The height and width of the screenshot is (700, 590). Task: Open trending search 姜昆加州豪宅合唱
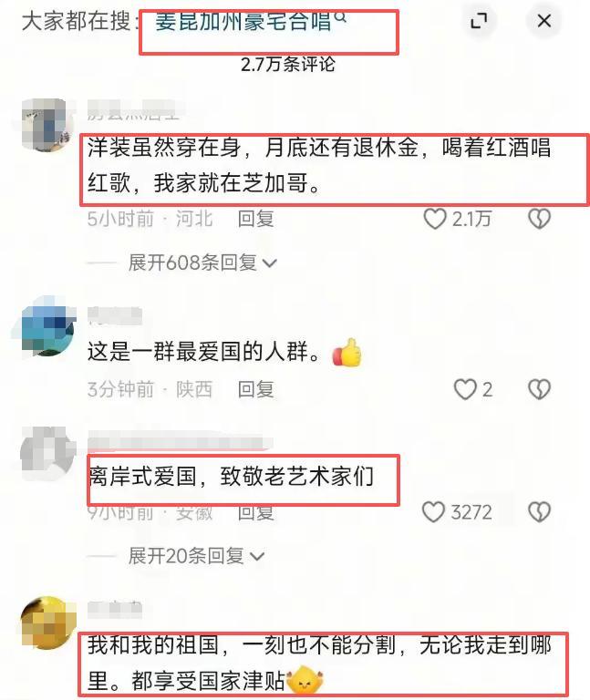click(243, 21)
